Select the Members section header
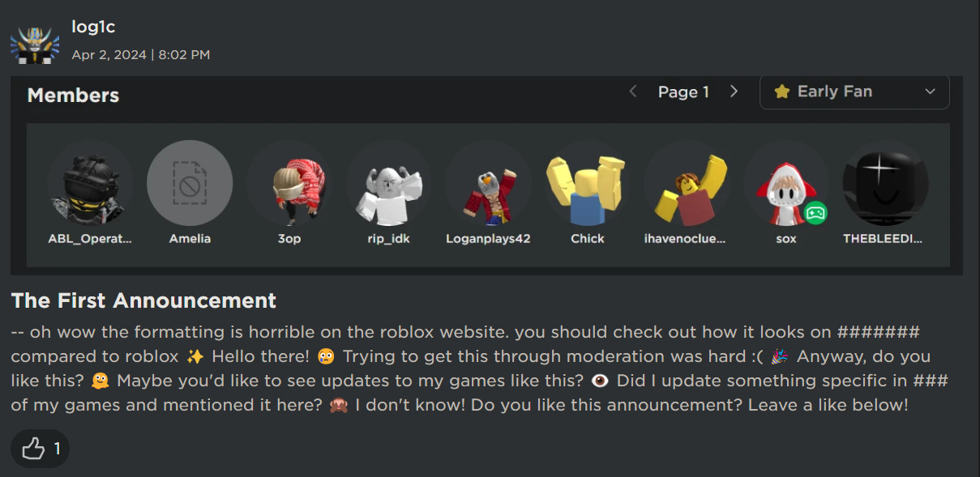The image size is (980, 477). (x=72, y=95)
